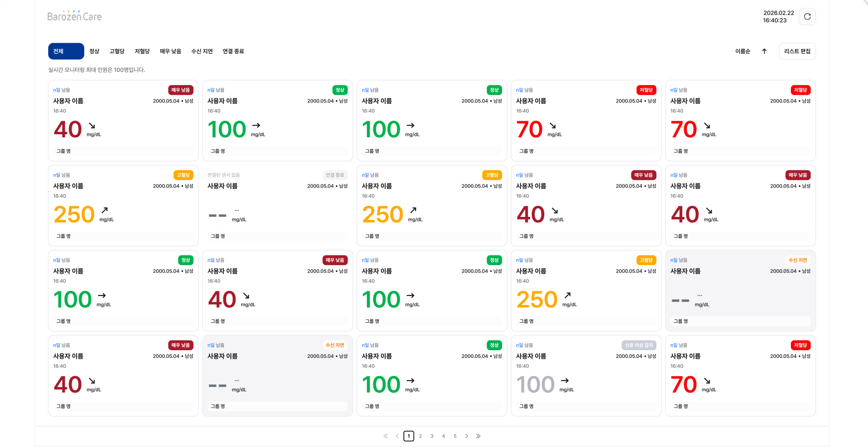Click the refresh icon beside the timestamp
The width and height of the screenshot is (868, 448).
(807, 17)
